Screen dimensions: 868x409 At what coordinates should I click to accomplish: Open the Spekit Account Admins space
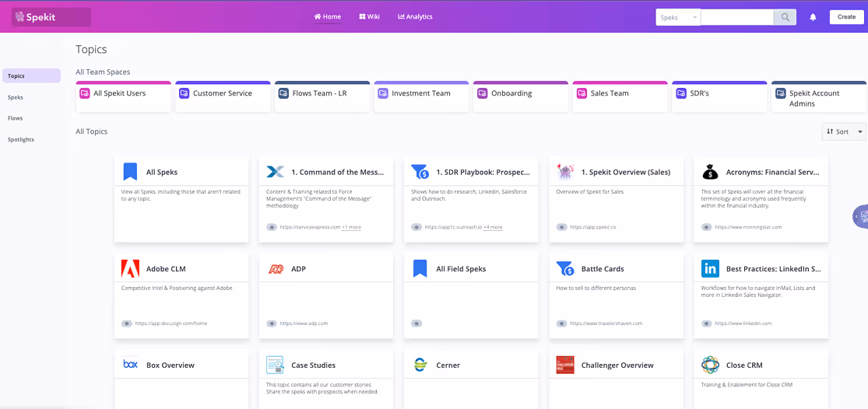click(819, 97)
